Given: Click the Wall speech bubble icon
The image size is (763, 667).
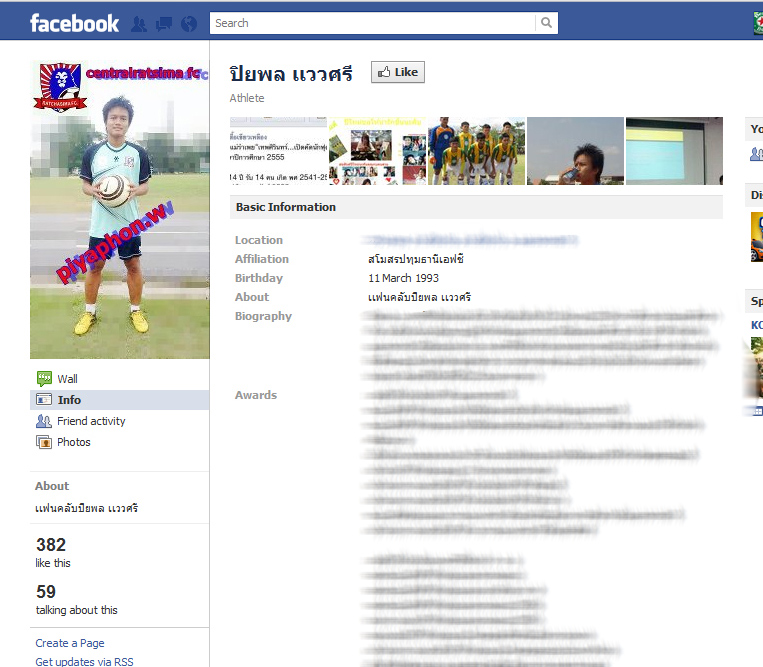Looking at the screenshot, I should click(44, 379).
